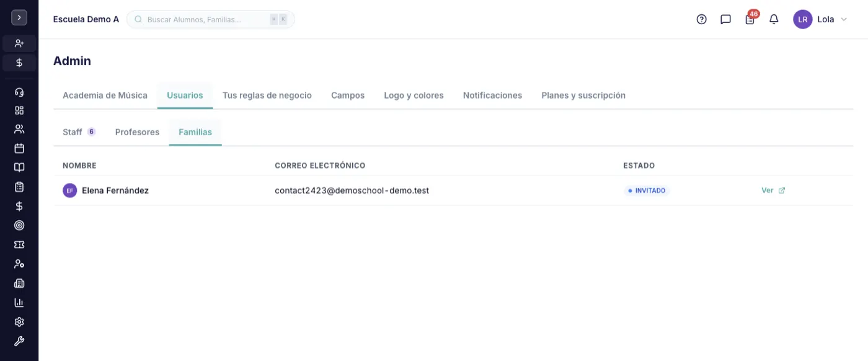Open the help question mark icon
This screenshot has width=868, height=361.
[x=701, y=19]
